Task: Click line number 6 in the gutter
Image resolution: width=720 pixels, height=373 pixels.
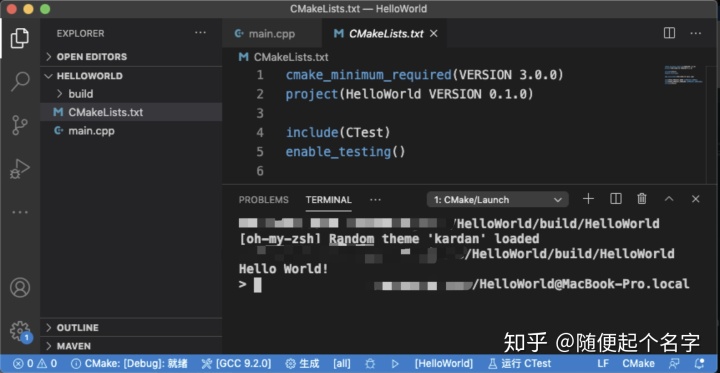Action: pyautogui.click(x=260, y=171)
